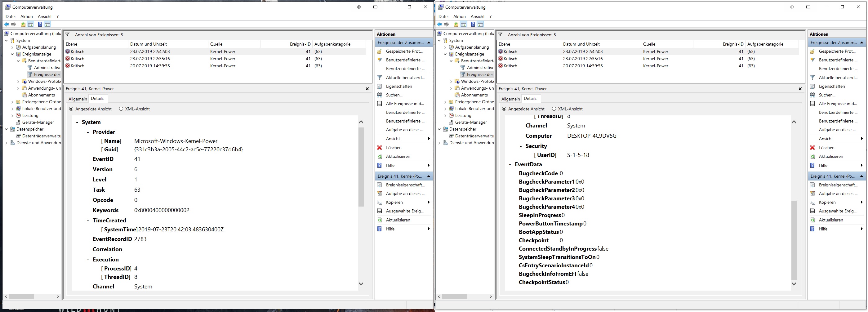Select Angezeigte Ansicht radio in right window
Viewport: 868px width, 312px height.
click(x=504, y=109)
